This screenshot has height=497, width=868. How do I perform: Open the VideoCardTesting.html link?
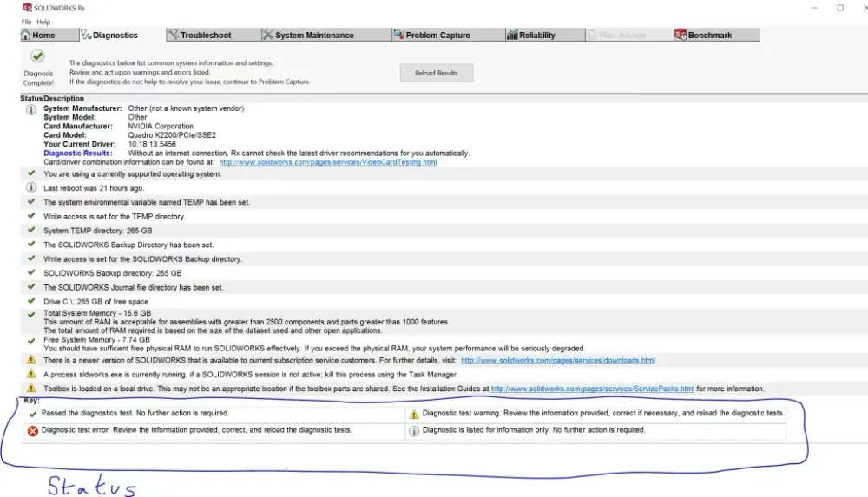(328, 162)
